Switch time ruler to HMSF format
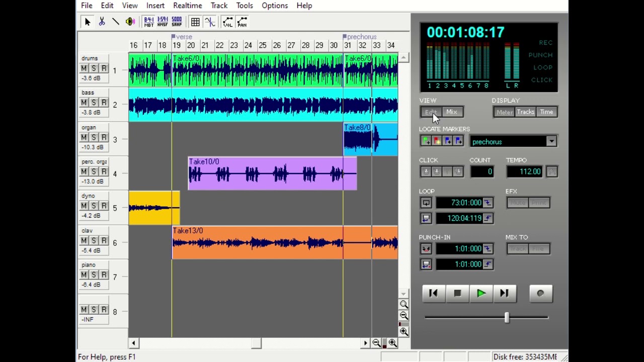The image size is (644, 362). coord(163,22)
